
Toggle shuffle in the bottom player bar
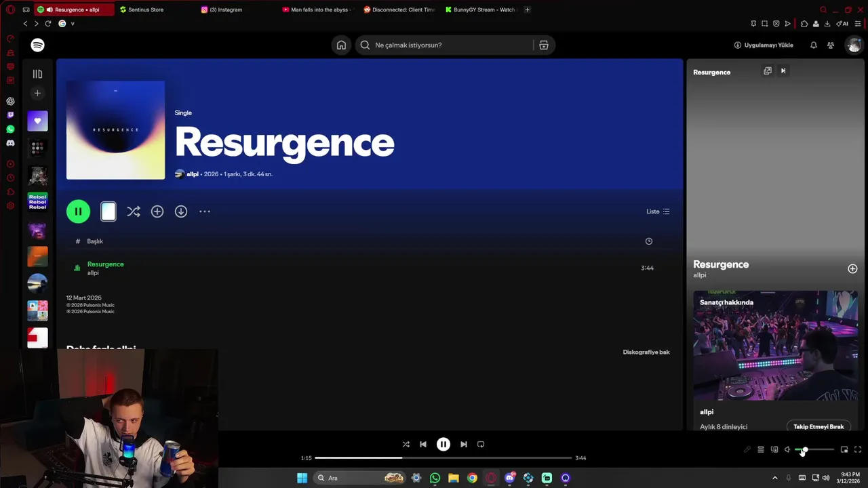[406, 445]
